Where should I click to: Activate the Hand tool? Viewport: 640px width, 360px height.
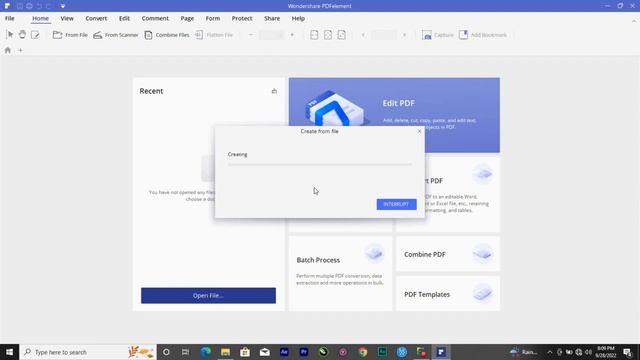[x=22, y=35]
